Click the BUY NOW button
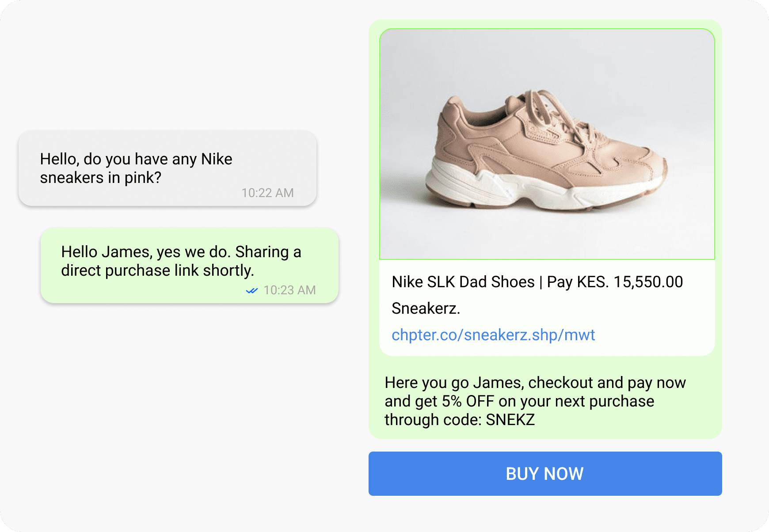This screenshot has width=769, height=532. pos(545,474)
